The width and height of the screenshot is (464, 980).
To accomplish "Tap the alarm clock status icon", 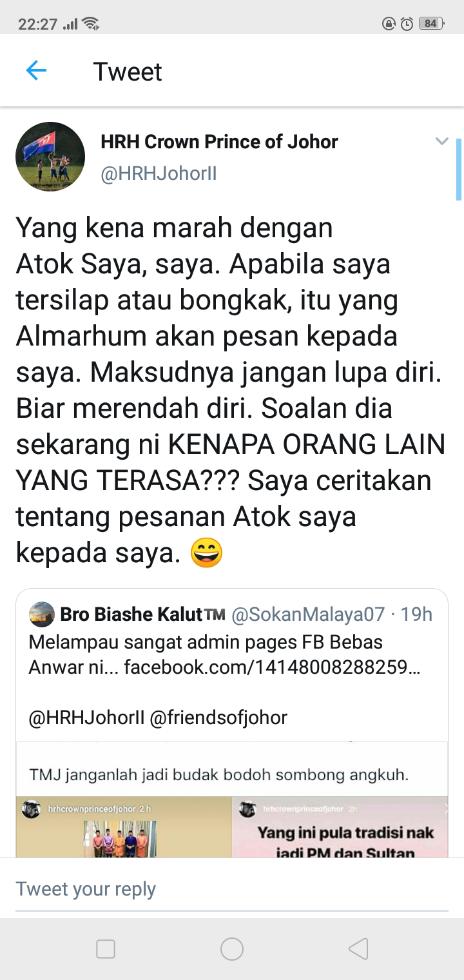I will coord(407,24).
